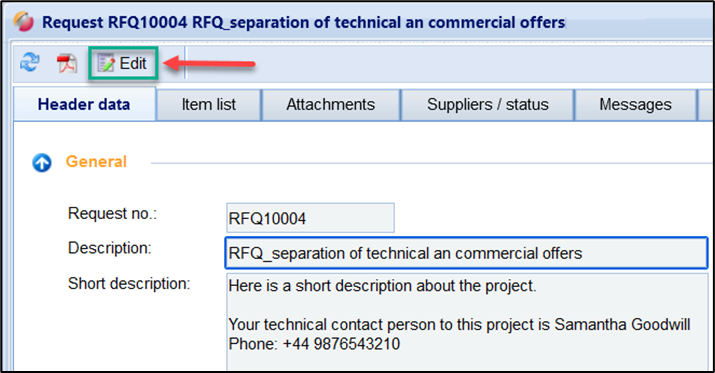Click the Description label text

coord(109,248)
